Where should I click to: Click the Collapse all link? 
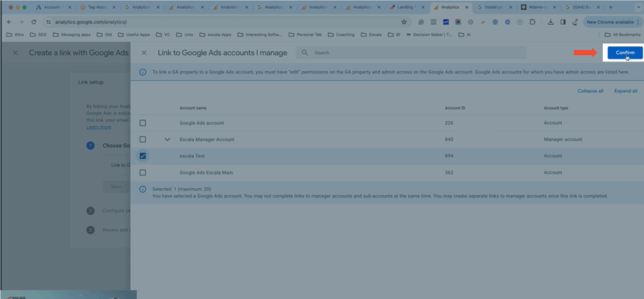590,91
